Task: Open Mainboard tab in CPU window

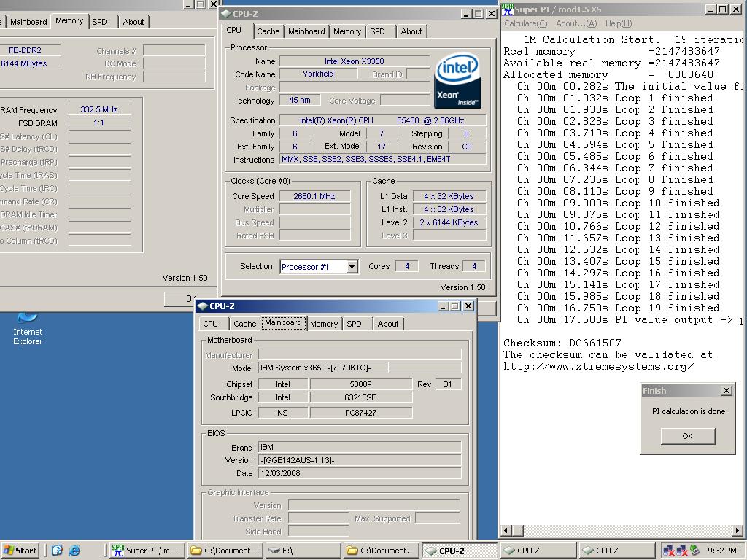Action: click(x=306, y=31)
